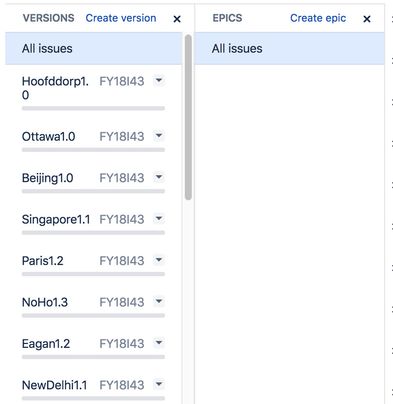
Task: Open dropdown for Singapore1.1 version
Action: click(x=159, y=219)
